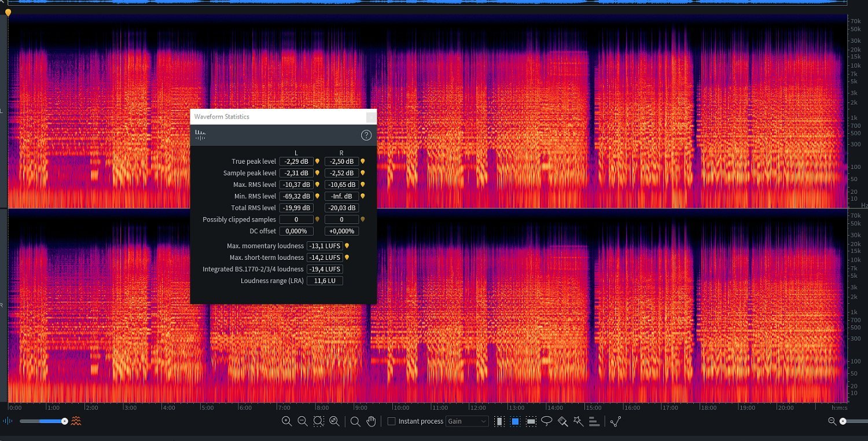Click the spectrogram view icon beside slider
868x441 pixels.
76,421
